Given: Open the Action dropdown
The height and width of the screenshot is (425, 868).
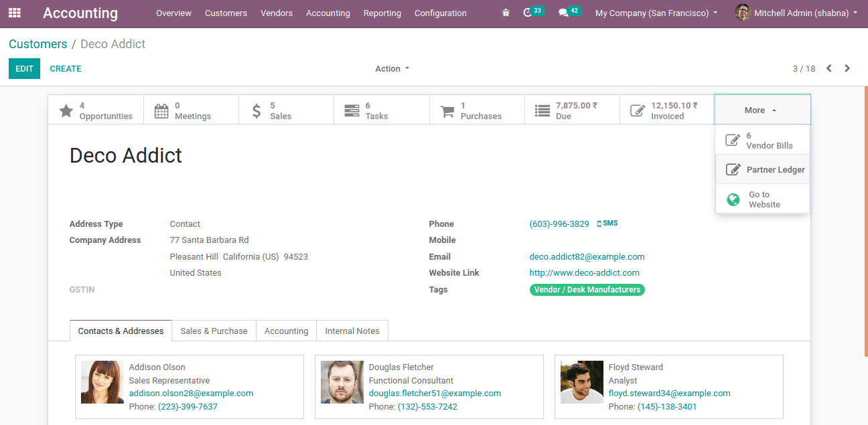Looking at the screenshot, I should click(392, 68).
